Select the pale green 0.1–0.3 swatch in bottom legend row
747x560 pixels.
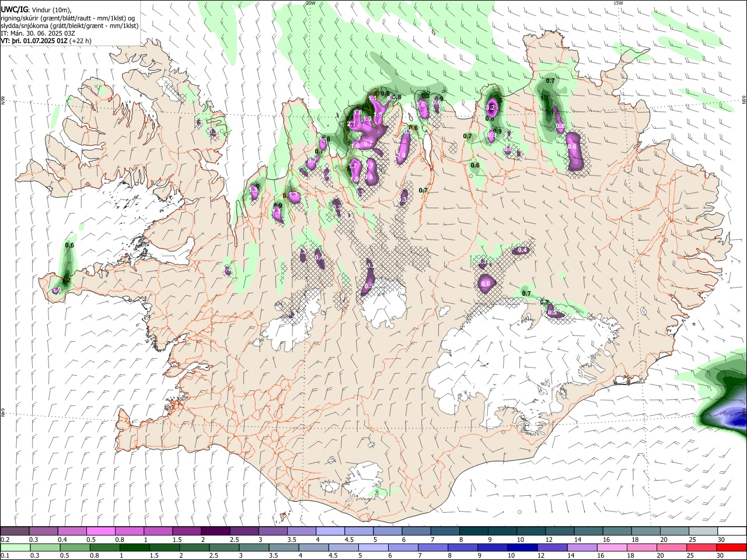[x=15, y=548]
